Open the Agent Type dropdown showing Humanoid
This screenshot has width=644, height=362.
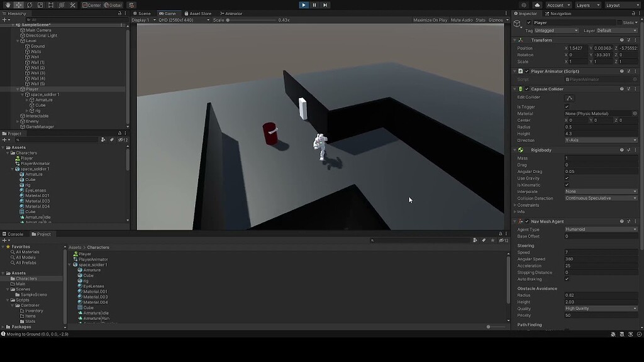[x=599, y=229]
